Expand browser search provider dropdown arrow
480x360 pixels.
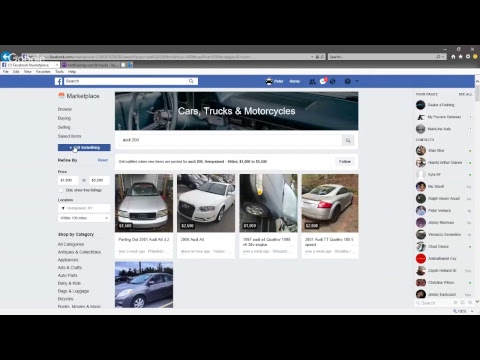[x=443, y=57]
